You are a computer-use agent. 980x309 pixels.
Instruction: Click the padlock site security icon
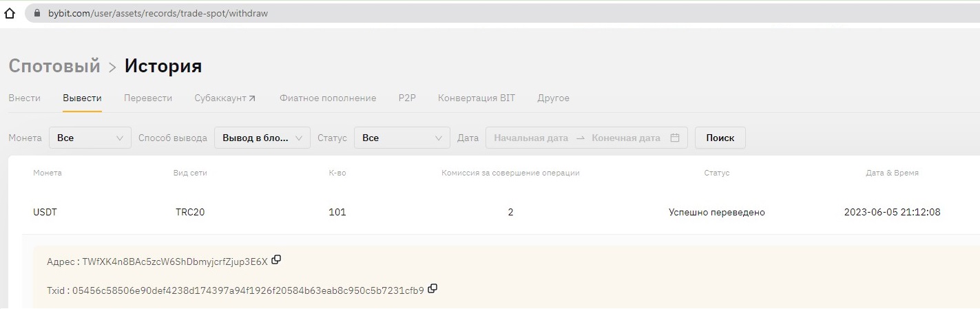37,13
